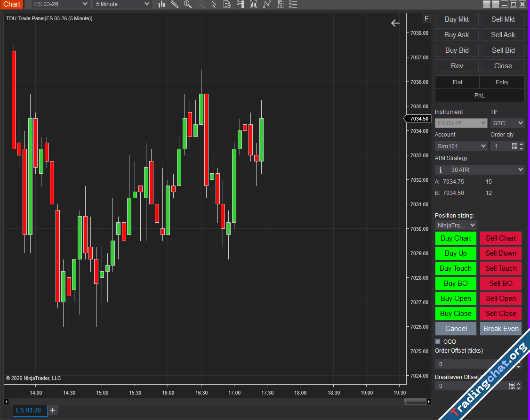530x420 pixels.
Task: Click the back arrow on chart
Action: click(395, 23)
